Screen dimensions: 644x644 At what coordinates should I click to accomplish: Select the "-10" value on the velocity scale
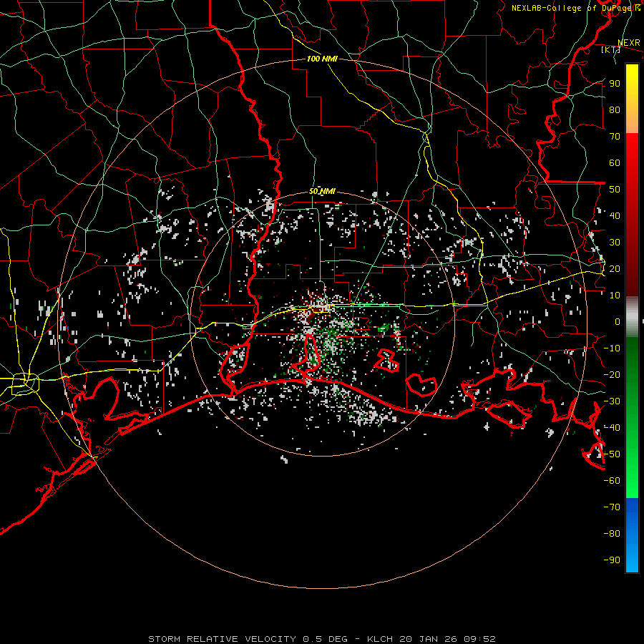[x=612, y=348]
